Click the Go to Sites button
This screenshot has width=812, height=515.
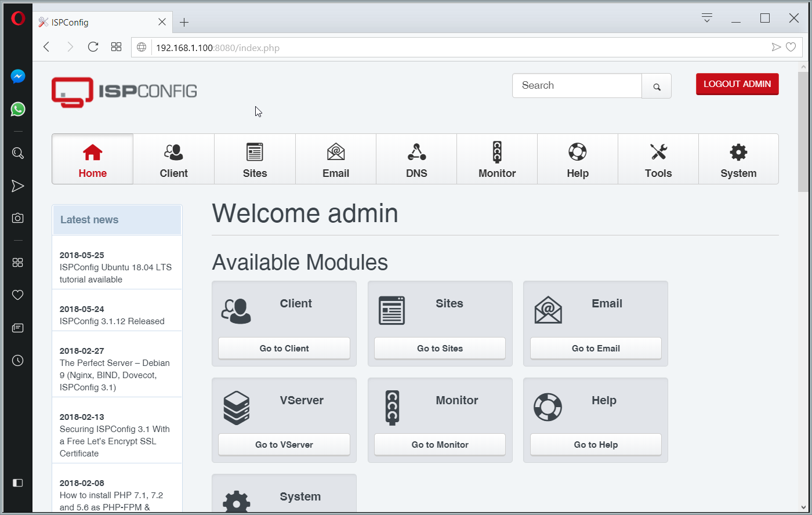(440, 349)
